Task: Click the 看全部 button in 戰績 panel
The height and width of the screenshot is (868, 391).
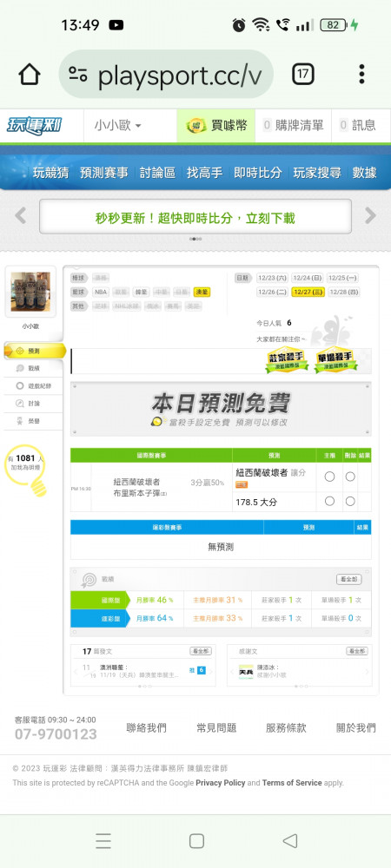Action: [x=349, y=579]
